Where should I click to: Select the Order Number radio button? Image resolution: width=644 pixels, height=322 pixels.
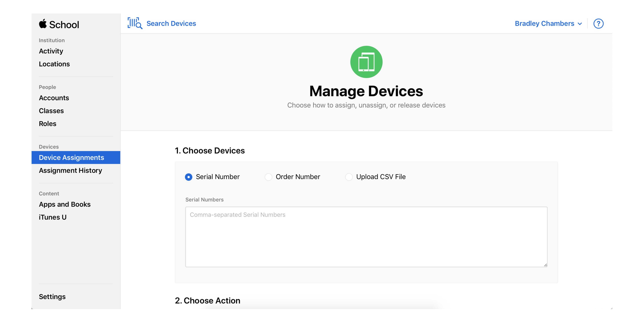(x=268, y=177)
